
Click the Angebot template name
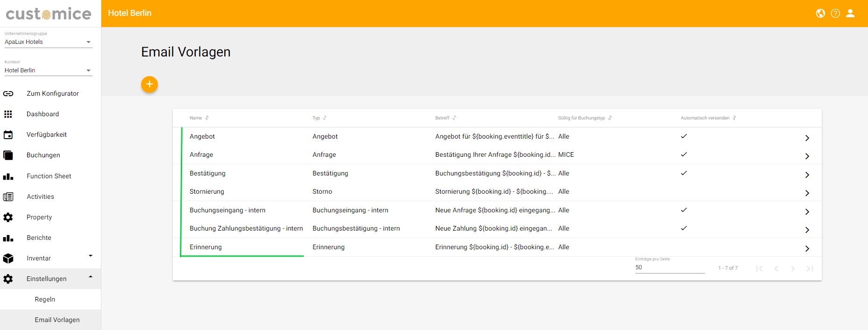202,136
